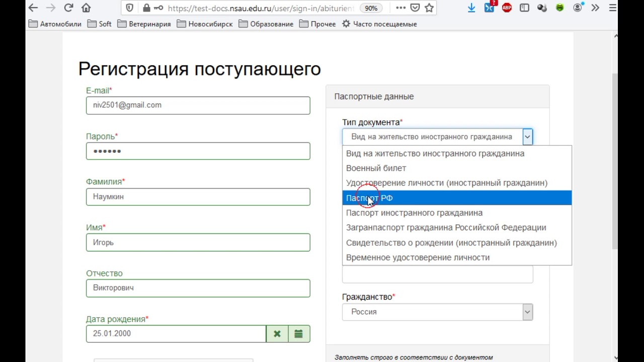Open the Adblock Plus ABP extension
This screenshot has height=362, width=644.
click(507, 8)
